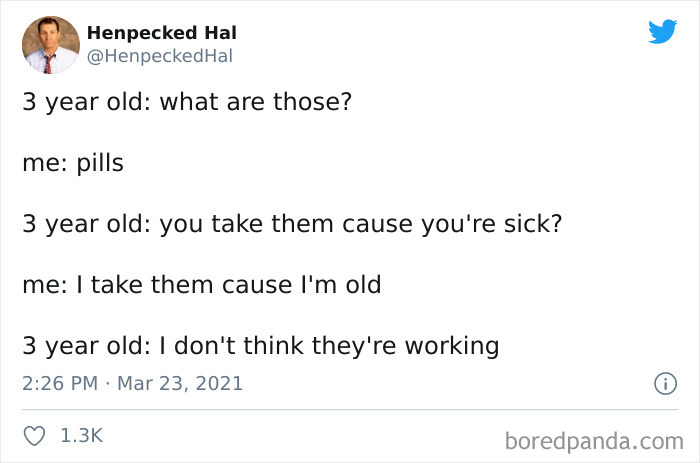The height and width of the screenshot is (463, 700).
Task: Click the blue Twitter bird logo
Action: 662,32
